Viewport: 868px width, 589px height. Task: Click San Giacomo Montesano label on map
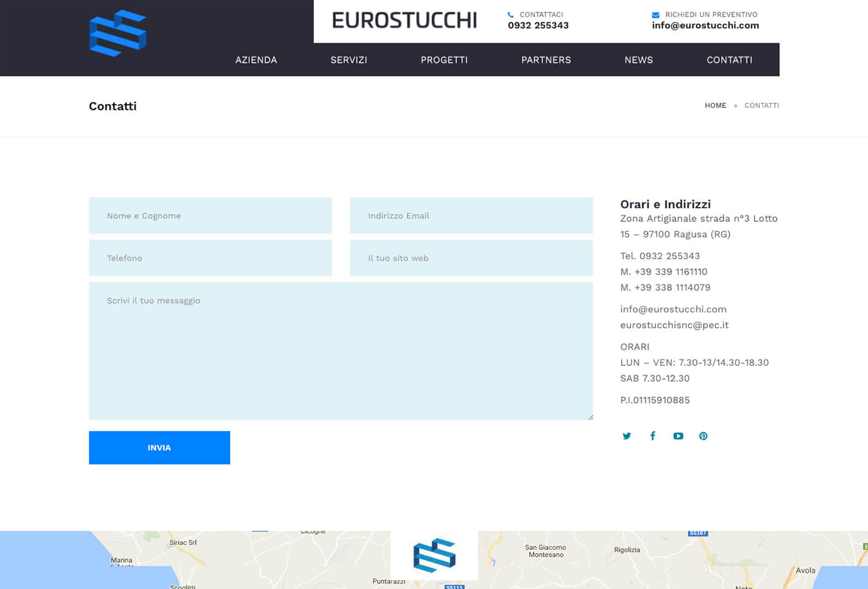[x=546, y=551]
